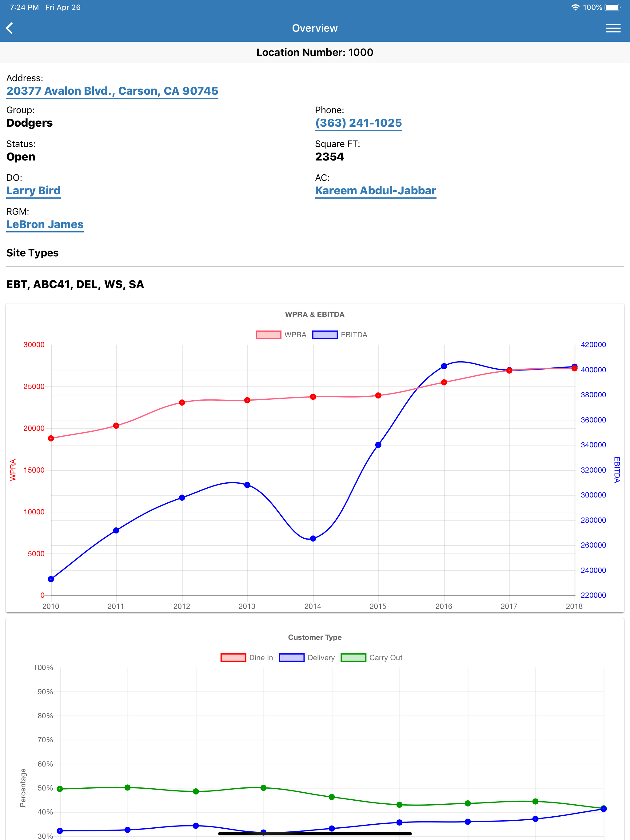Tap the battery status icon

612,7
